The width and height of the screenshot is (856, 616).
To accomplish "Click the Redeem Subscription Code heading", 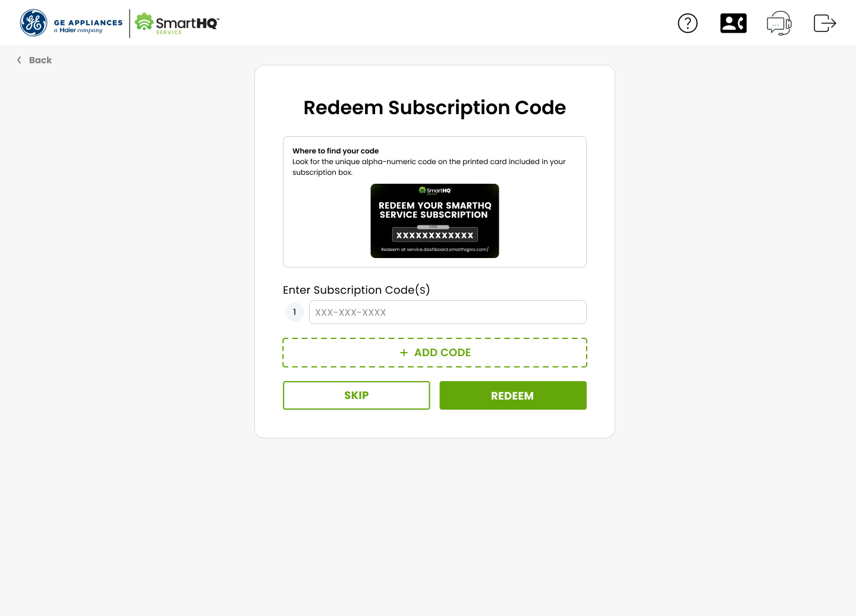I will pyautogui.click(x=435, y=108).
